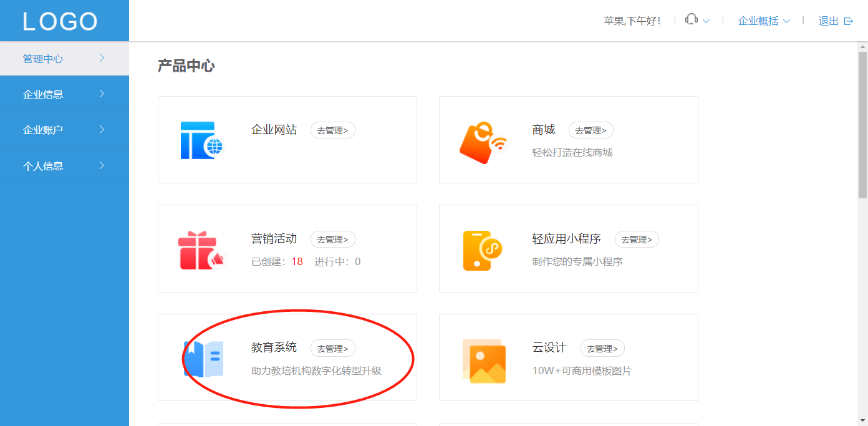Click the 轻应用小程序 phone icon
The height and width of the screenshot is (426, 868).
tap(482, 250)
